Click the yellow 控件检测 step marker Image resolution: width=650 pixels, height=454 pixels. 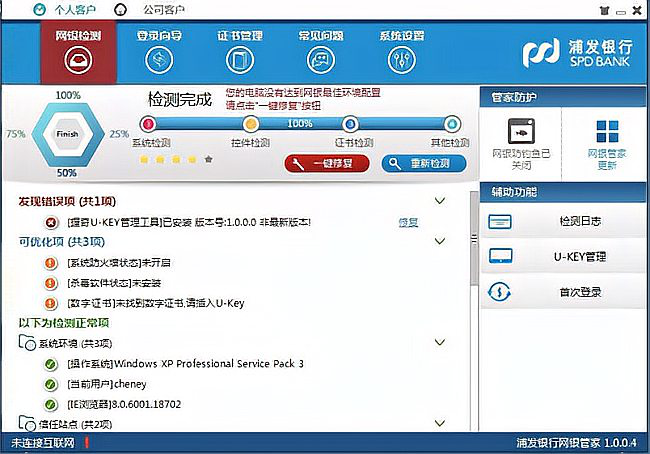point(250,124)
